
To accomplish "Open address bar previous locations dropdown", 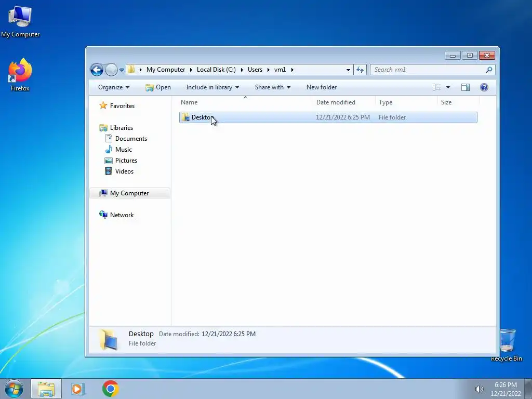I will pyautogui.click(x=348, y=70).
